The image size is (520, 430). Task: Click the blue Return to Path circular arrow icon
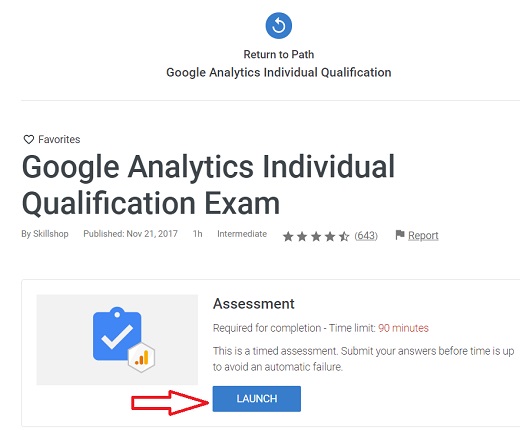pos(279,26)
